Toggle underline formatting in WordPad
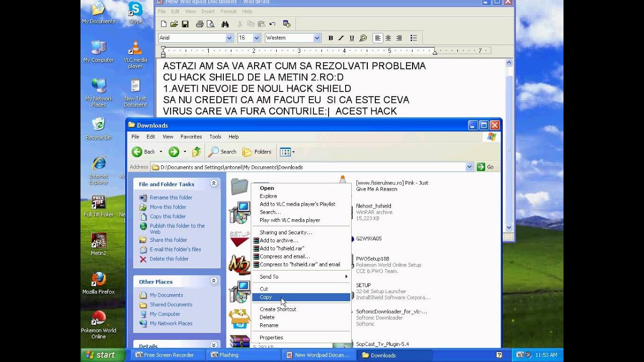The width and height of the screenshot is (644, 362). coord(352,38)
